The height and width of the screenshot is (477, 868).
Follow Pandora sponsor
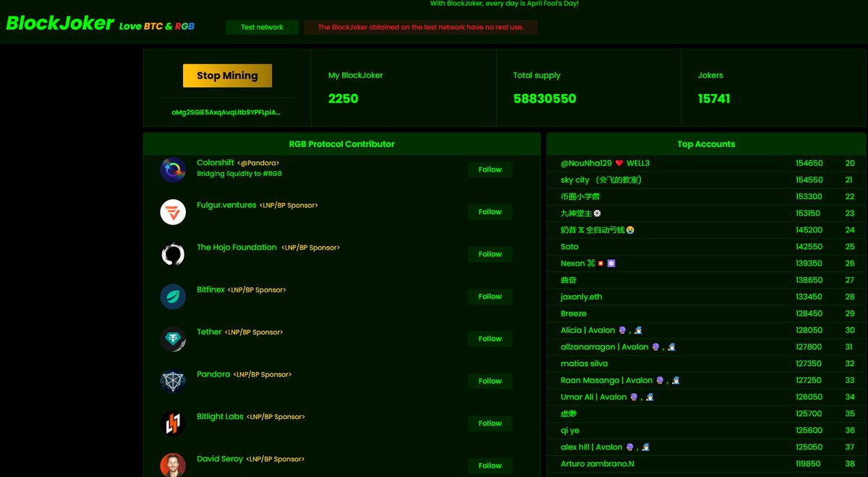click(x=490, y=381)
